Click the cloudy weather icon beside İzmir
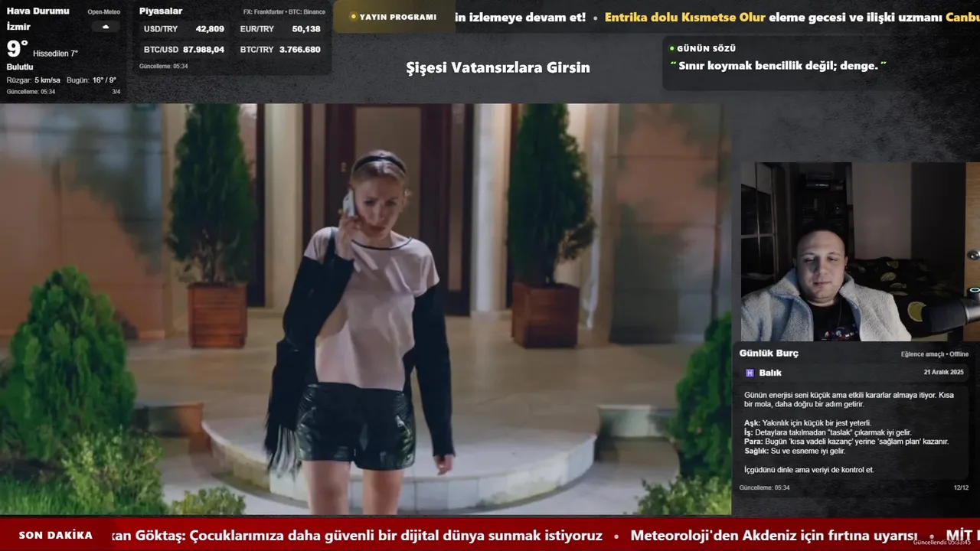The height and width of the screenshot is (551, 980). pos(106,27)
